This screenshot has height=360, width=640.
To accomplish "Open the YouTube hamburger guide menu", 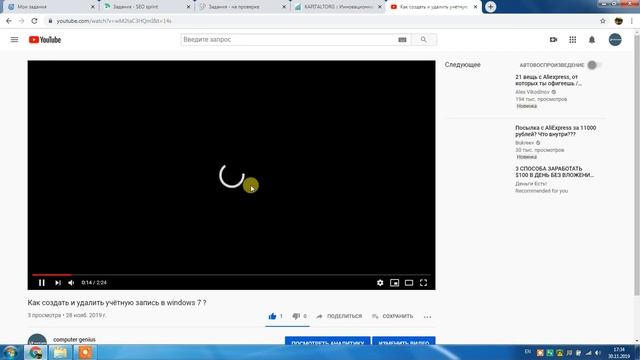I will click(x=14, y=40).
